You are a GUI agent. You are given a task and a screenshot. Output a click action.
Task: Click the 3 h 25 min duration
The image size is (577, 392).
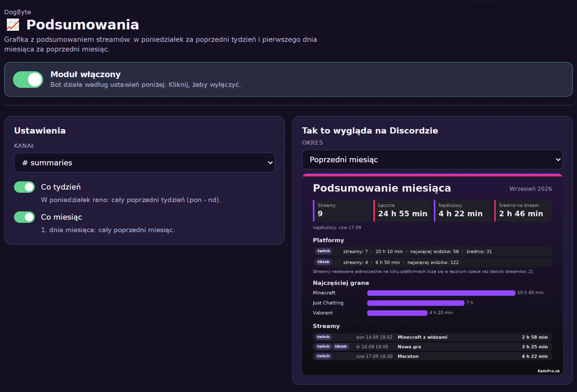pyautogui.click(x=535, y=347)
